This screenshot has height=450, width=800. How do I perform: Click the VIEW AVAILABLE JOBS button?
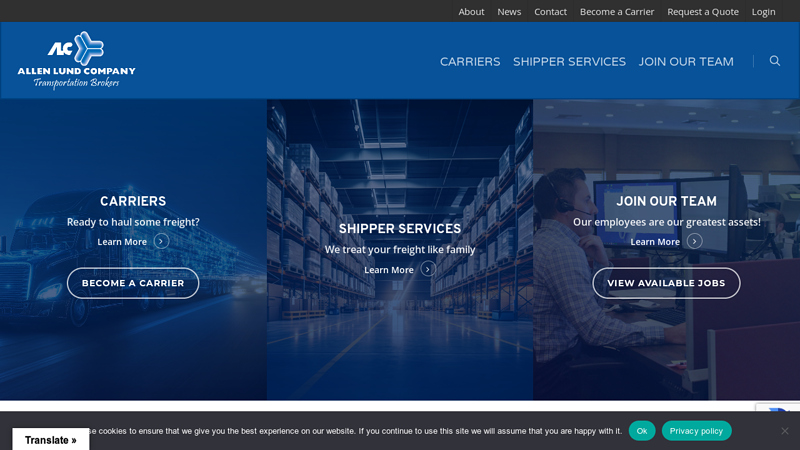click(666, 283)
